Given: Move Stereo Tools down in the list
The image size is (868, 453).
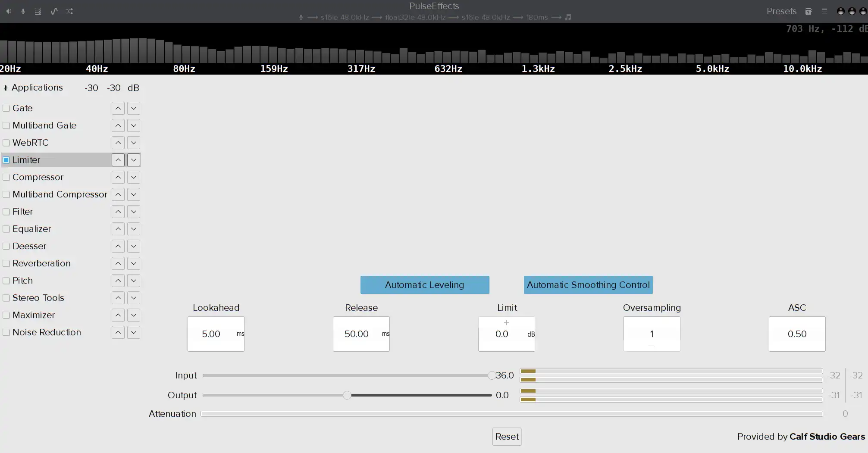Looking at the screenshot, I should coord(134,298).
